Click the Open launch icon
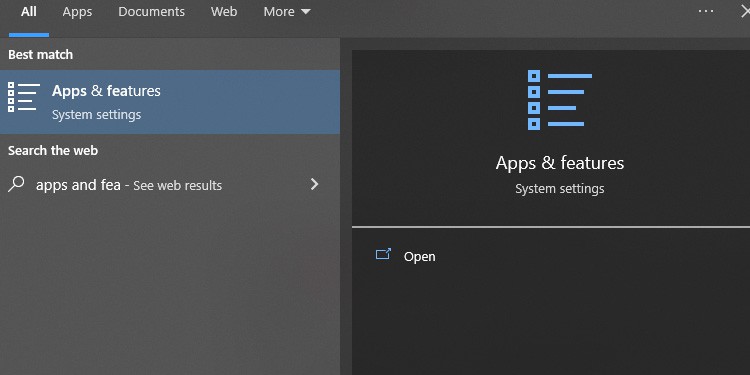Image resolution: width=750 pixels, height=375 pixels. (x=383, y=254)
